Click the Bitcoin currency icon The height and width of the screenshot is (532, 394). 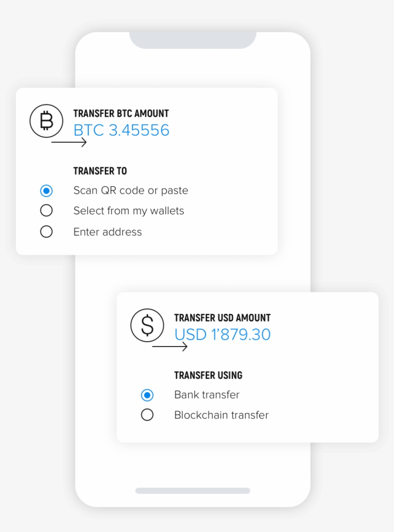coord(46,121)
